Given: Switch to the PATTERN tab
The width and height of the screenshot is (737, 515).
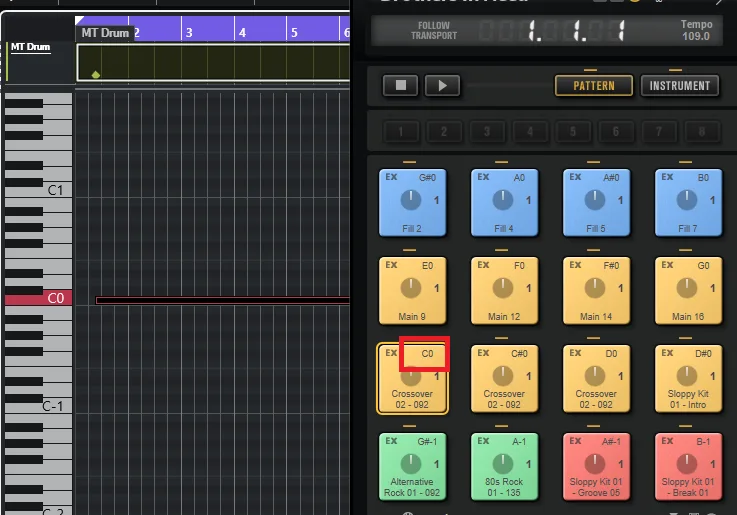Looking at the screenshot, I should click(594, 86).
